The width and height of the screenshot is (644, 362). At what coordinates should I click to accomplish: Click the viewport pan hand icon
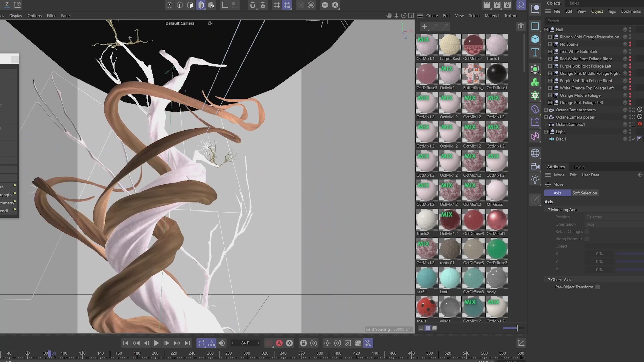pyautogui.click(x=389, y=15)
